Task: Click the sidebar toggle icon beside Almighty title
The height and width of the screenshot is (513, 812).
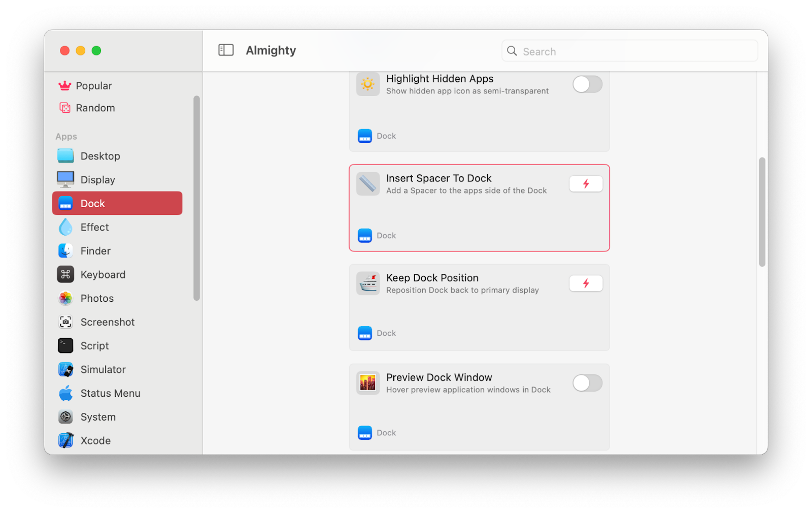Action: tap(225, 50)
